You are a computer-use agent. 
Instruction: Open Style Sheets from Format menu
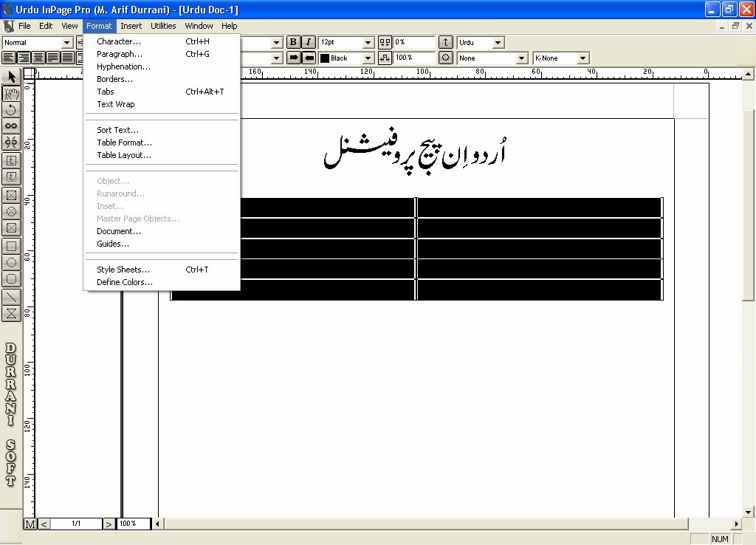click(x=123, y=269)
